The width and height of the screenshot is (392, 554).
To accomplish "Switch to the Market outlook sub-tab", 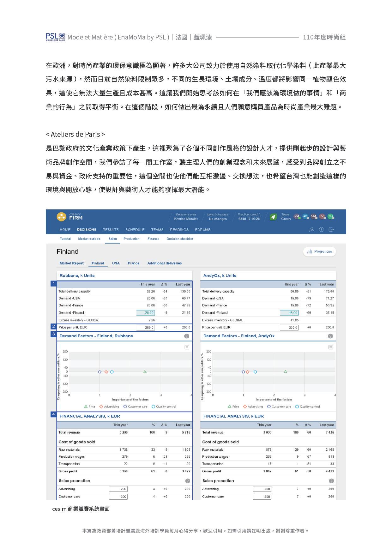I will click(89, 239).
